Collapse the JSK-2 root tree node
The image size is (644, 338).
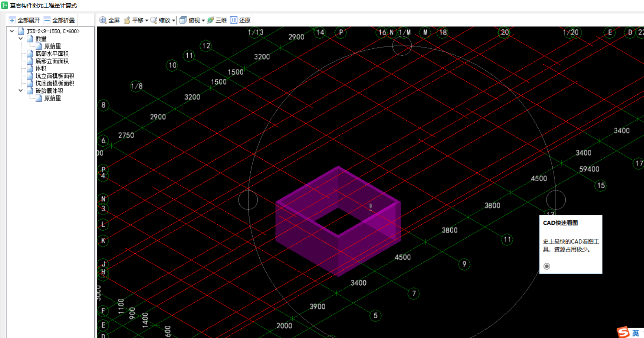coord(12,31)
